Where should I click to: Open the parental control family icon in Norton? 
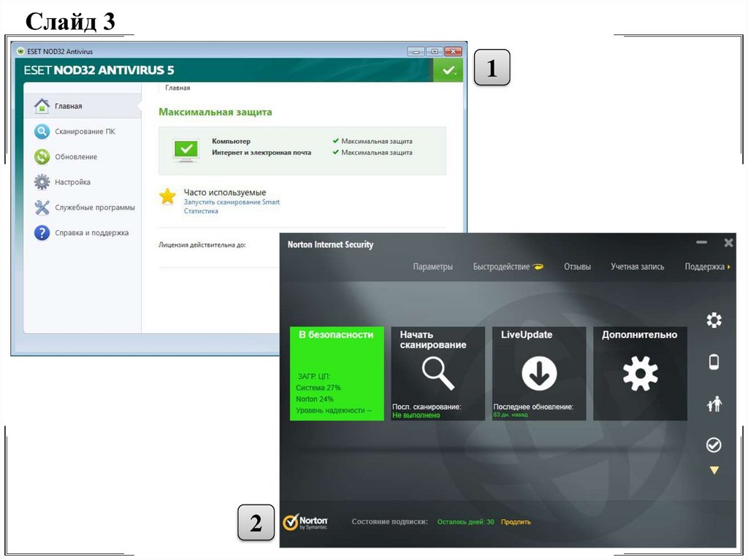pos(714,403)
